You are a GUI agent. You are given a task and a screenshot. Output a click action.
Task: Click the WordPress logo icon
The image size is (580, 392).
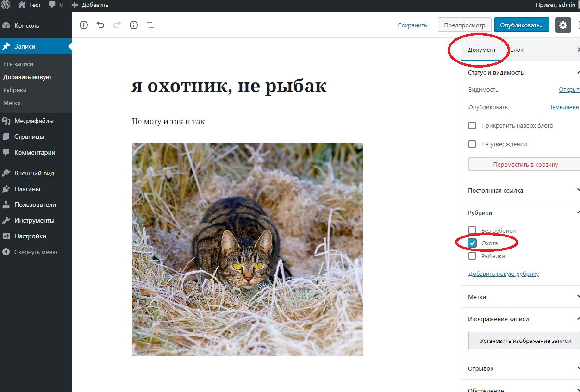[x=6, y=5]
